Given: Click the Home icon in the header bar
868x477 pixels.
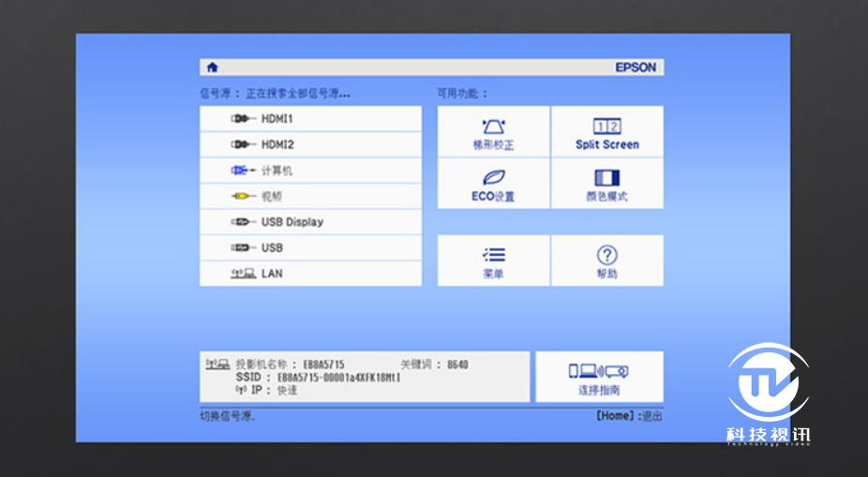Looking at the screenshot, I should (x=212, y=67).
